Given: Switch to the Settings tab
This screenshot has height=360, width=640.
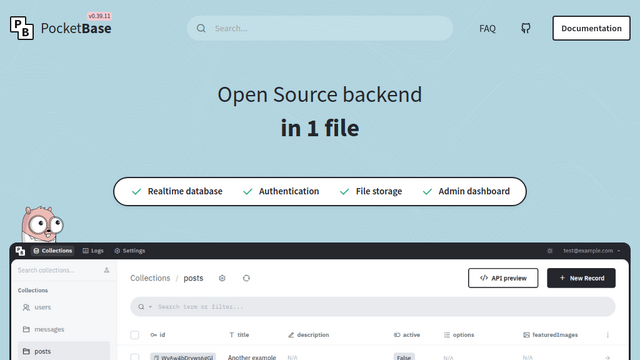Looking at the screenshot, I should (129, 251).
